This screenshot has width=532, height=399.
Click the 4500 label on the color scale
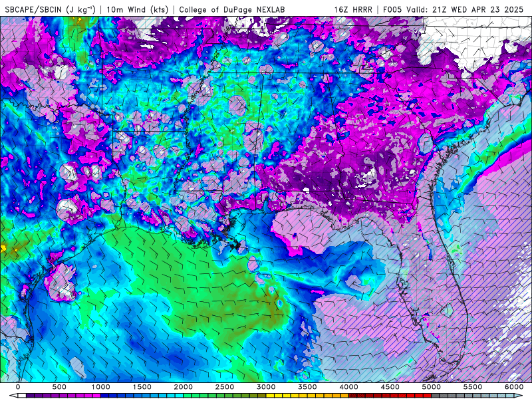click(x=390, y=387)
